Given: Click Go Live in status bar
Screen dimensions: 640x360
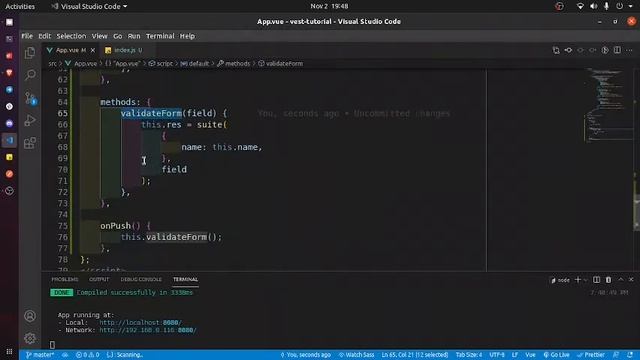Looking at the screenshot, I should pyautogui.click(x=556, y=355).
